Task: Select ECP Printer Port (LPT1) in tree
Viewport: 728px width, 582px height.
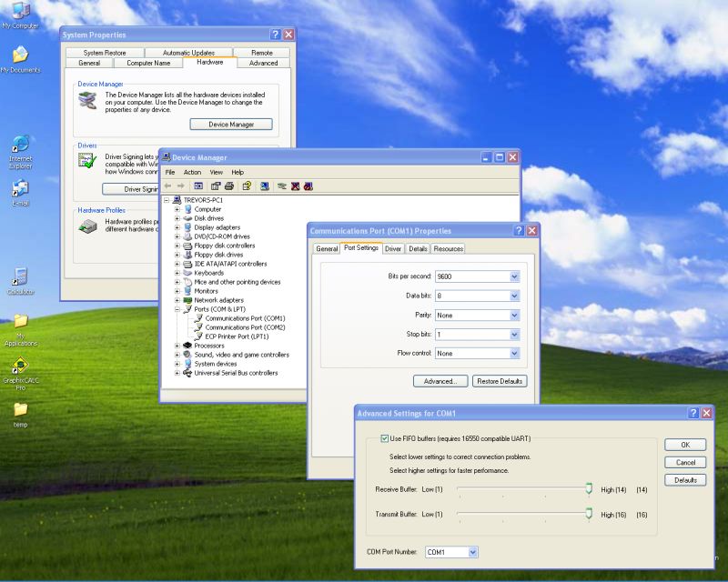Action: click(237, 336)
